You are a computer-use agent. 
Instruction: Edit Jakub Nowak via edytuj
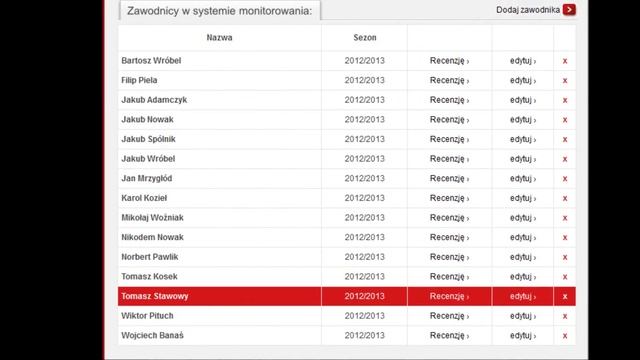click(x=523, y=120)
